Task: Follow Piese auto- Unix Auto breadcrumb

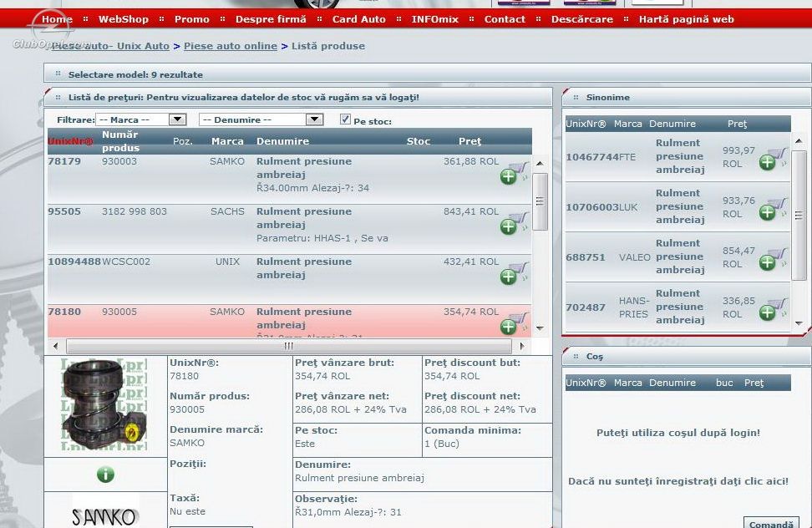Action: (110, 46)
